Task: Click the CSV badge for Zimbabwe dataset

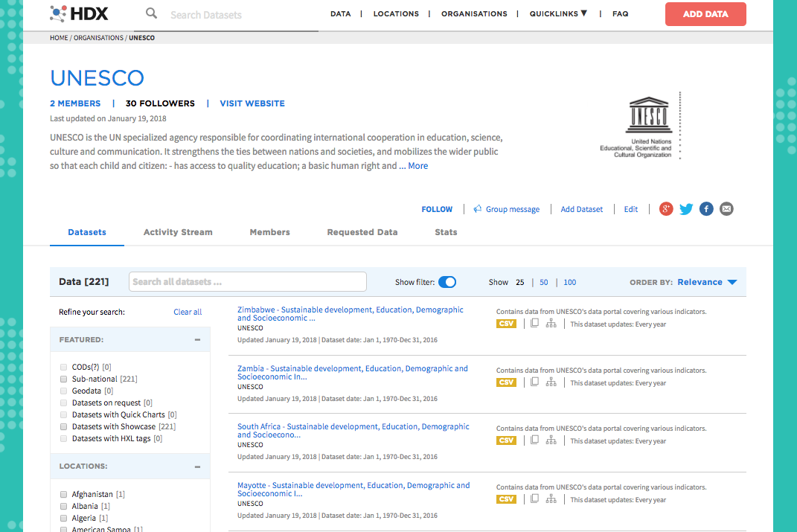Action: point(506,324)
